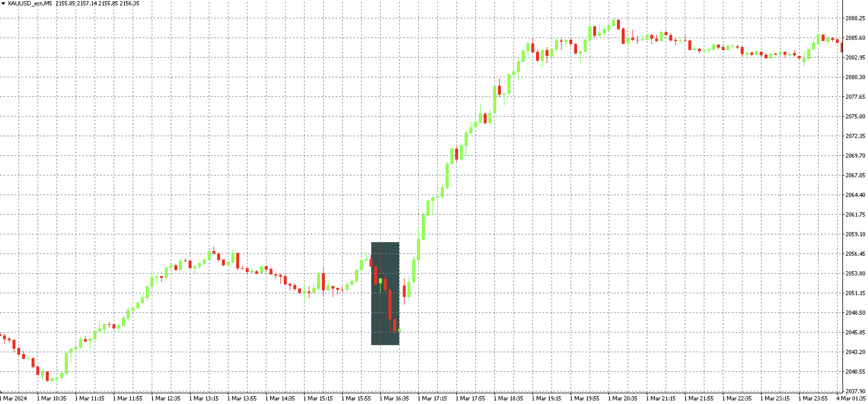Screen dimensions: 868x404
Task: Click the 1 Mar 2024 date label
Action: (13, 399)
